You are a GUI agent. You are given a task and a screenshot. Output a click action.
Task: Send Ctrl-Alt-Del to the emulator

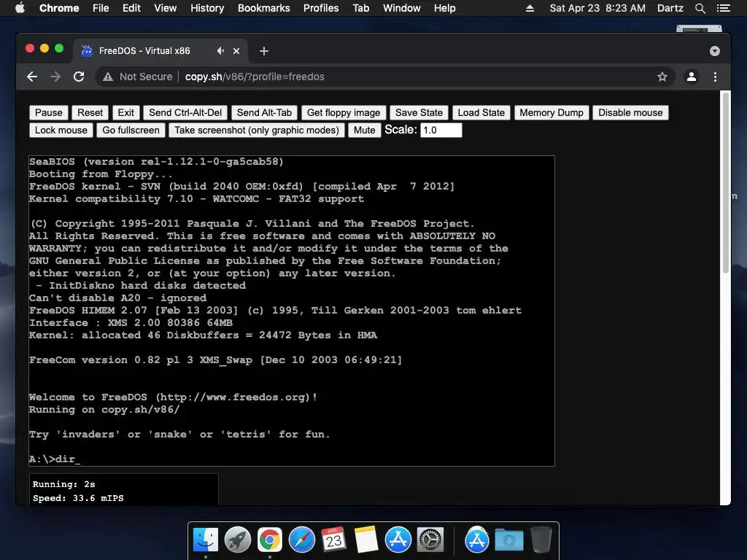(x=185, y=112)
